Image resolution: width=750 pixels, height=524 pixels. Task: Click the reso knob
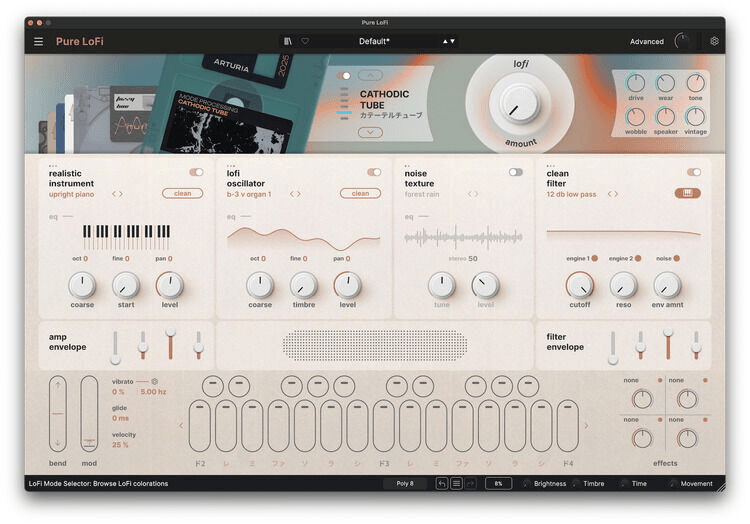coord(623,285)
